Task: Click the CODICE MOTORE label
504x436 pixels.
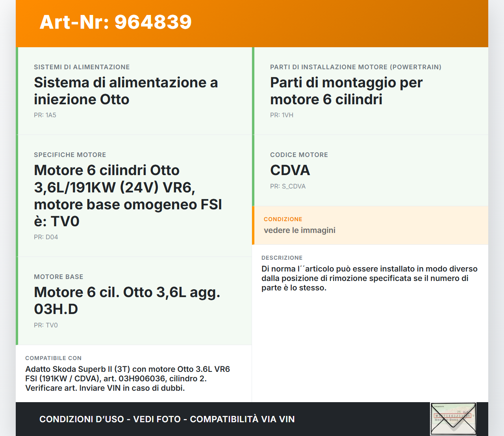Action: click(x=299, y=155)
